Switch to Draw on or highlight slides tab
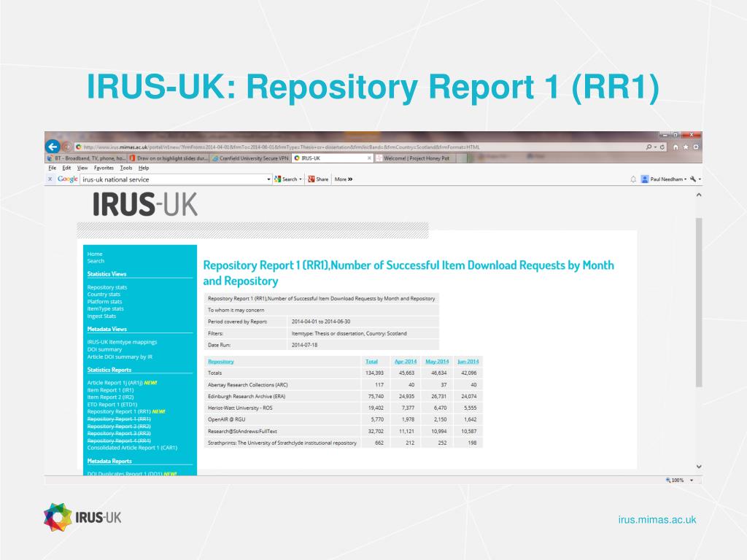747x560 pixels. coord(169,158)
